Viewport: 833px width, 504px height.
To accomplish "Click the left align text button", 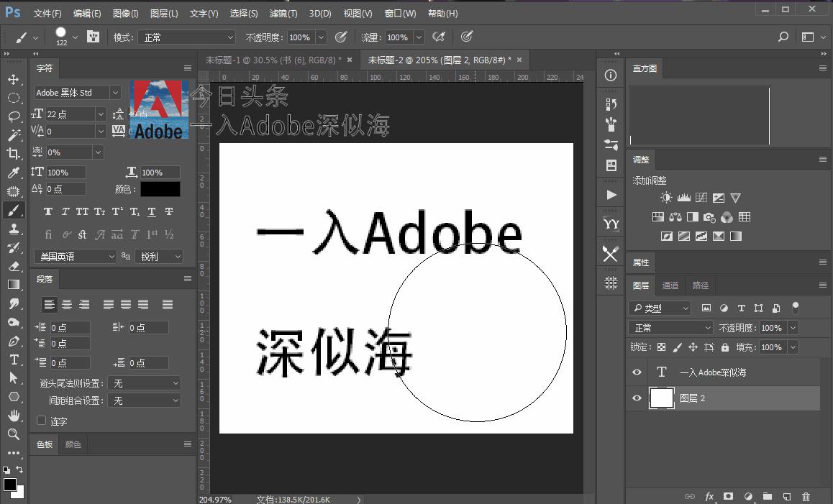I will (49, 305).
